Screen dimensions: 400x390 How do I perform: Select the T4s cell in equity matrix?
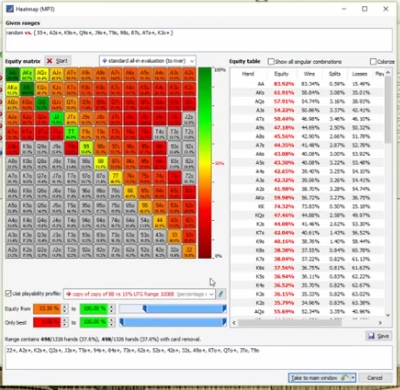160,133
